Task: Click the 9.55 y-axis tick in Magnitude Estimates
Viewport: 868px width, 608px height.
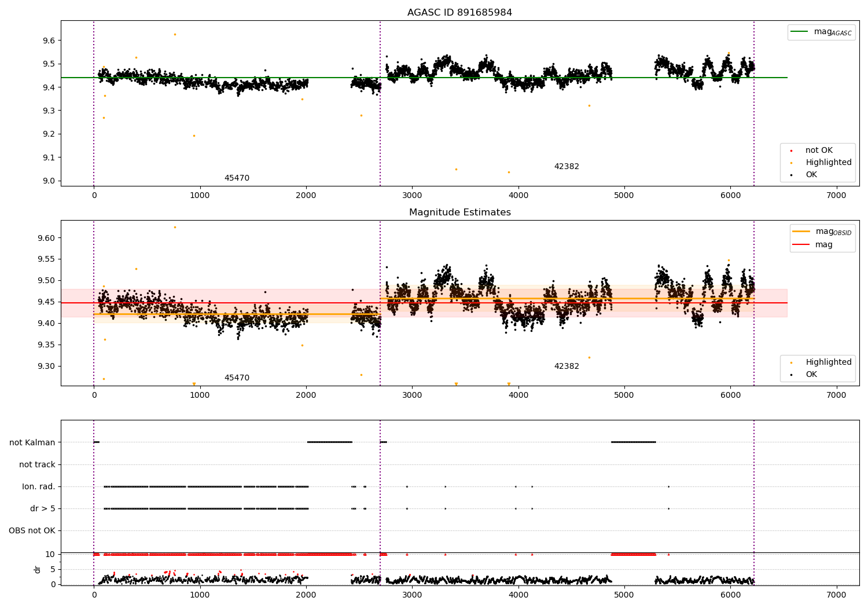Action: [x=46, y=259]
